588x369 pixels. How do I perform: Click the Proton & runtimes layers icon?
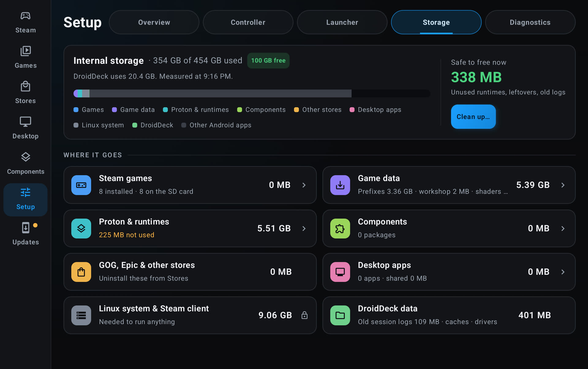pyautogui.click(x=81, y=228)
